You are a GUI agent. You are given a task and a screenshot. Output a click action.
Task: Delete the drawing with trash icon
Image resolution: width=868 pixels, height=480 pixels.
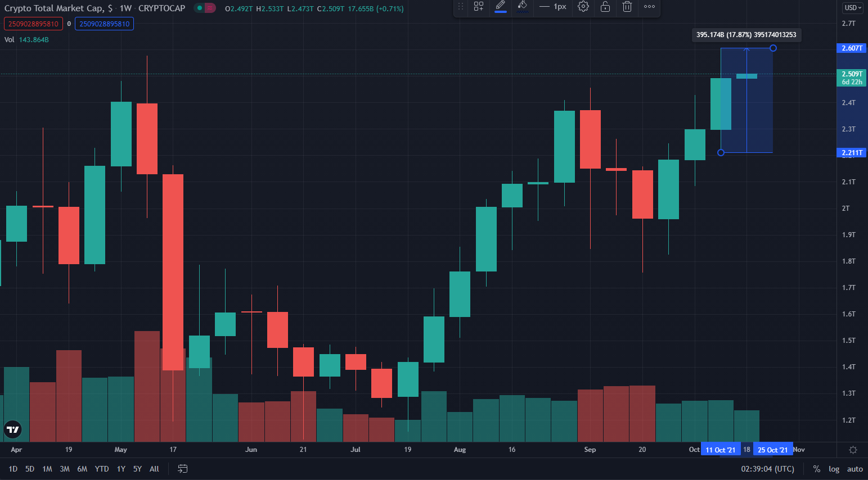tap(627, 7)
